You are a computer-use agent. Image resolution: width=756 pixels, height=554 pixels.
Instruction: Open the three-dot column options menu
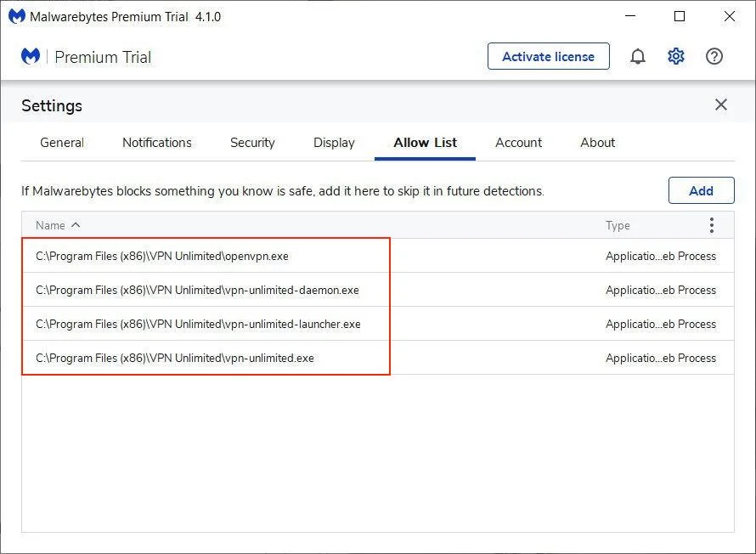[x=711, y=225]
